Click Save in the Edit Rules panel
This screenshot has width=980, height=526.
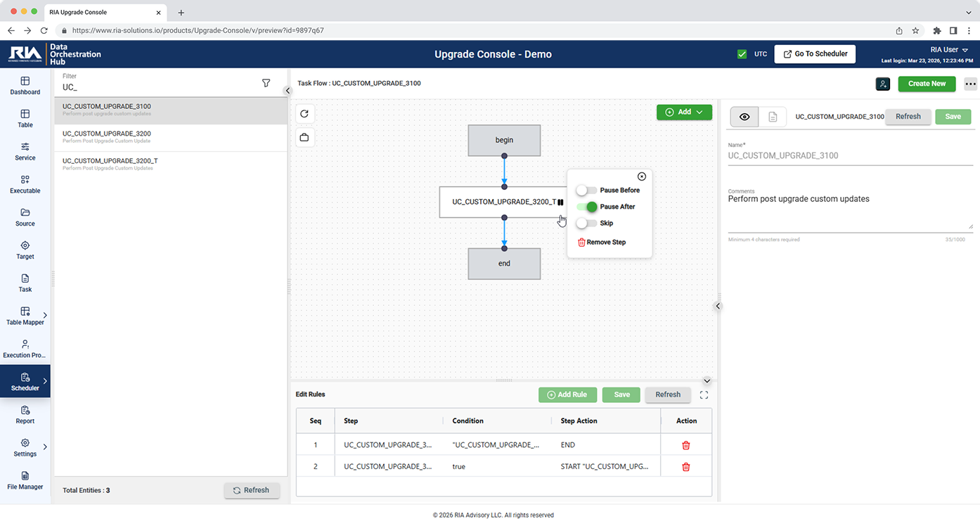tap(621, 395)
